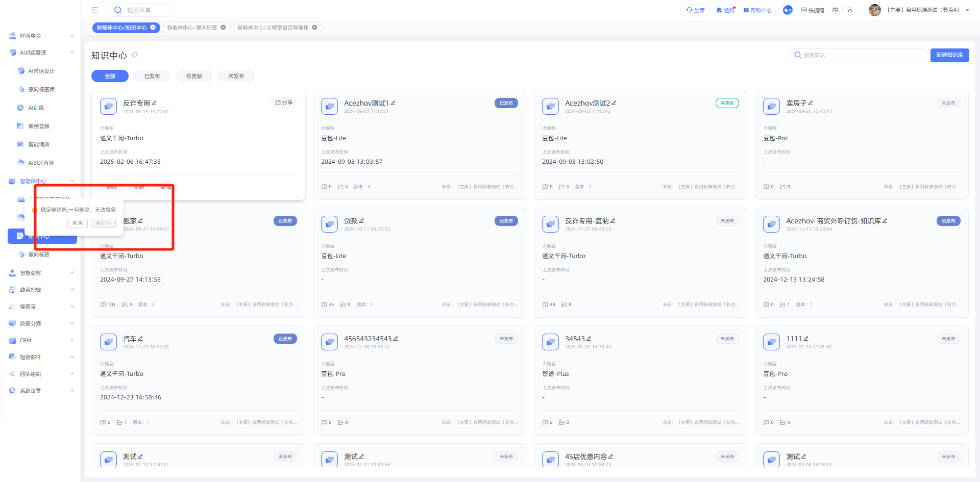Click the 已发布 badge on 汽车 card

[285, 339]
